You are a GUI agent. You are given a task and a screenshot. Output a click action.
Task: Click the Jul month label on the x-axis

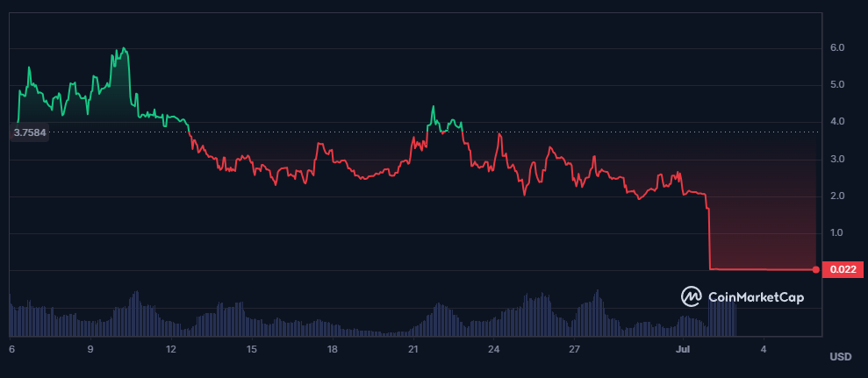[682, 349]
